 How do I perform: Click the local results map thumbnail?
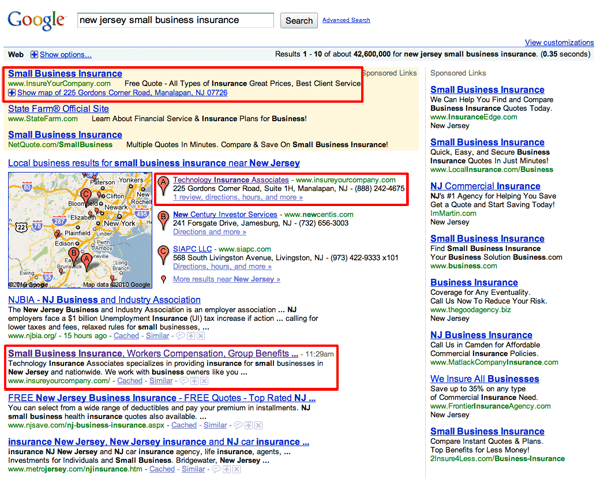click(x=80, y=230)
